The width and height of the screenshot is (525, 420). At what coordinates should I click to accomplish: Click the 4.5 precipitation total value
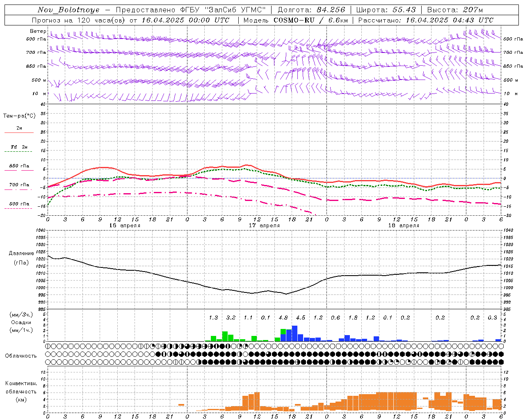pyautogui.click(x=301, y=317)
